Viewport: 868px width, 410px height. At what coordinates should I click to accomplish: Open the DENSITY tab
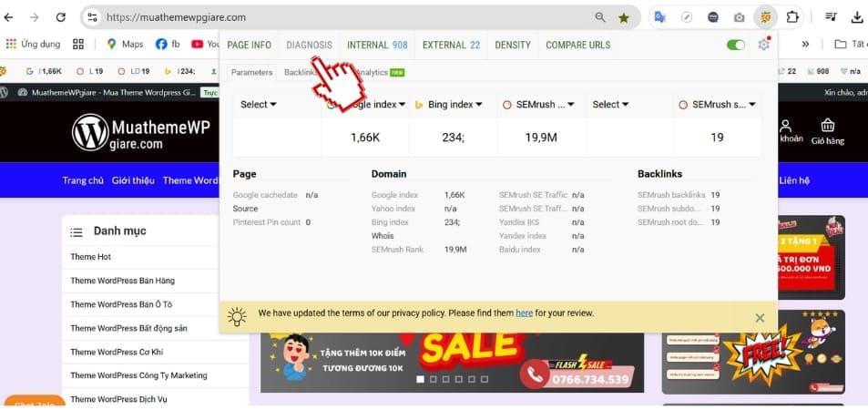point(513,45)
